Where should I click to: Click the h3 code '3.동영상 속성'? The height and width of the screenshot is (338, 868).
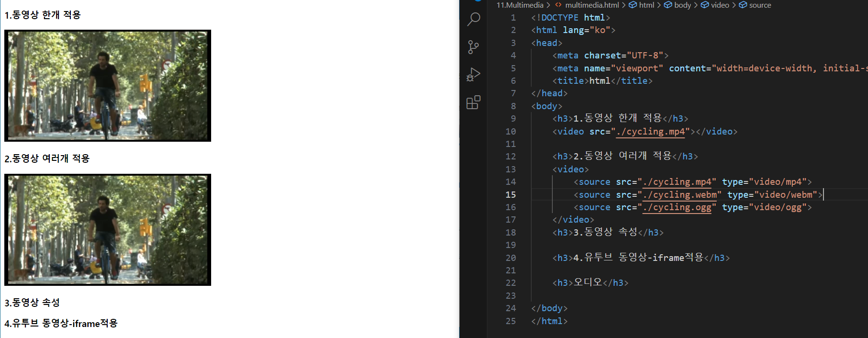click(608, 232)
